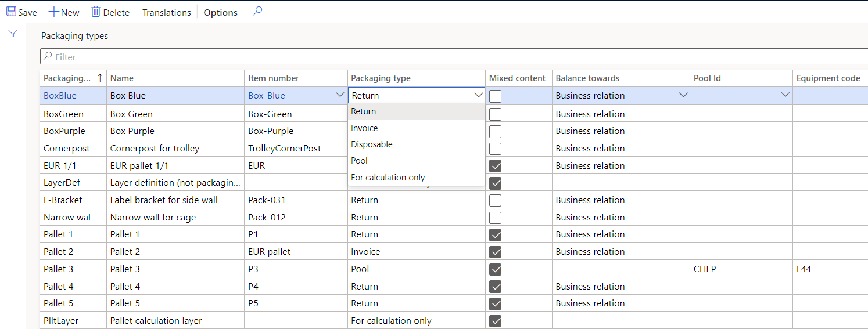Collapse the Packaging type Return dropdown
The image size is (868, 329).
pos(479,95)
